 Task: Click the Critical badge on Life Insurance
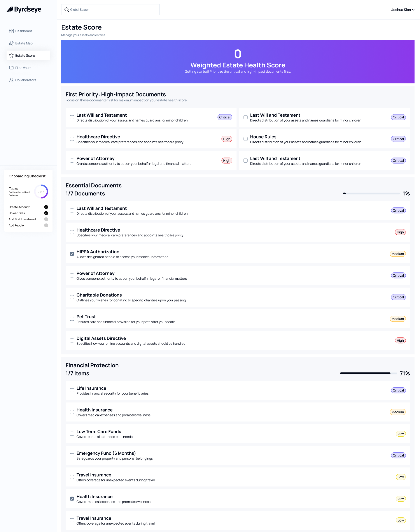click(x=398, y=390)
